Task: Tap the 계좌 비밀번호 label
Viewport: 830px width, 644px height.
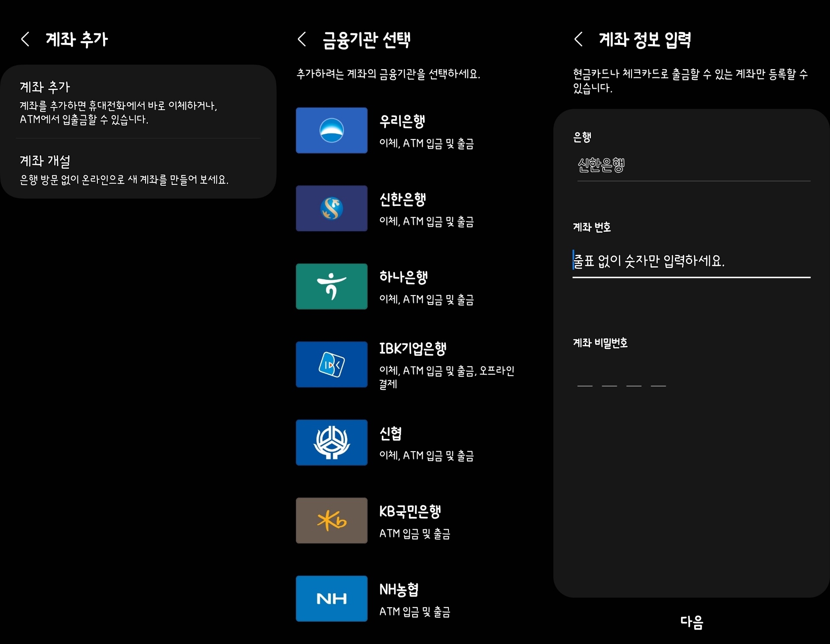Action: (x=600, y=343)
